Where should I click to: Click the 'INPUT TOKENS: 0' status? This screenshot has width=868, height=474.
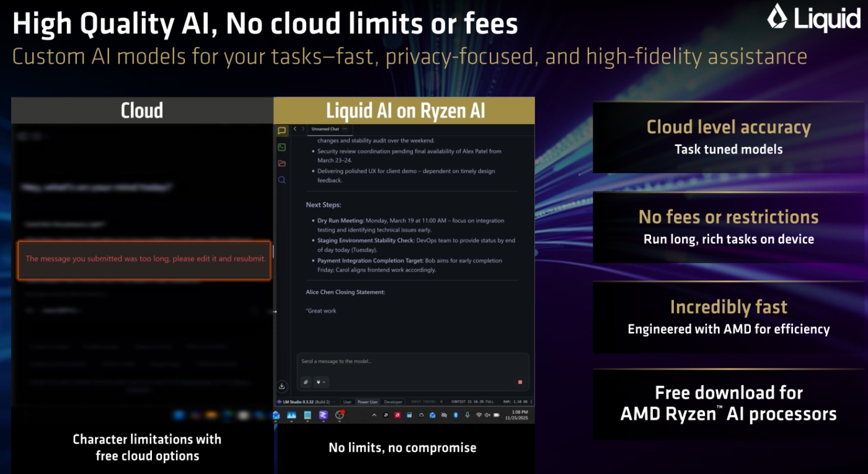[x=427, y=402]
